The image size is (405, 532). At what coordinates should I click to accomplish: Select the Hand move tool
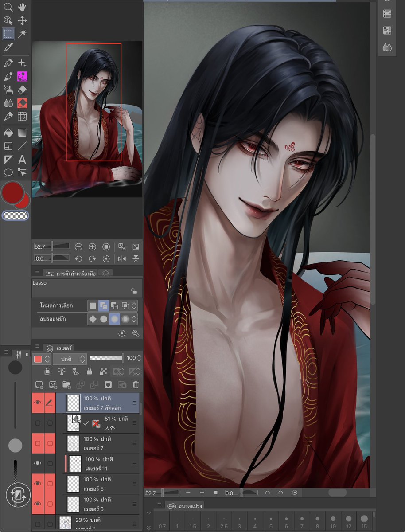point(22,7)
